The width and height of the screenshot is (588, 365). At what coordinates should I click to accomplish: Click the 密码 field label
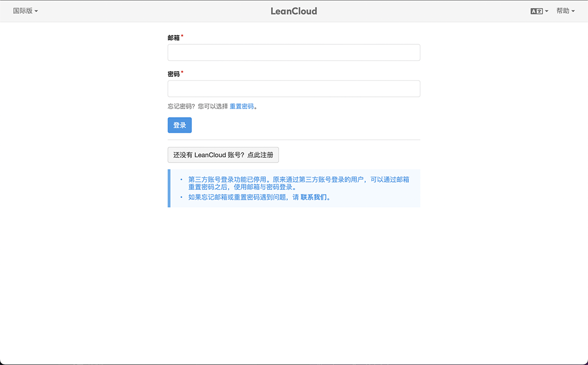pyautogui.click(x=173, y=74)
